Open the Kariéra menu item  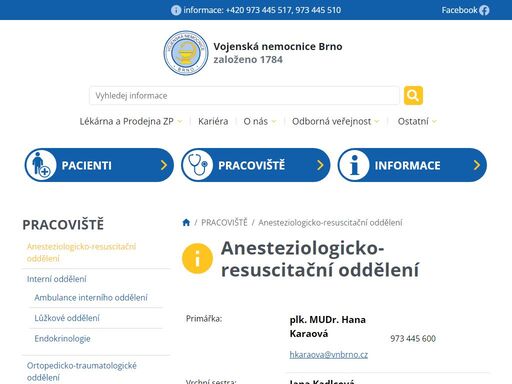[213, 121]
